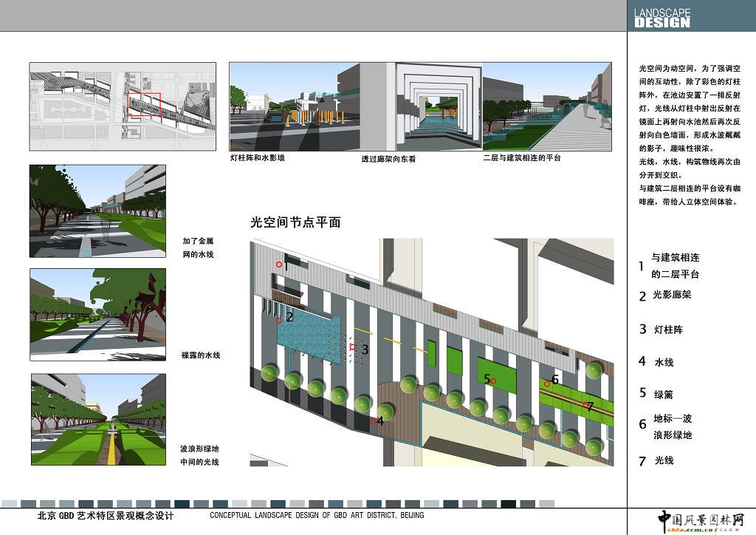Image resolution: width=756 pixels, height=535 pixels.
Task: Click marker 5 on the green hedge
Action: click(x=493, y=381)
